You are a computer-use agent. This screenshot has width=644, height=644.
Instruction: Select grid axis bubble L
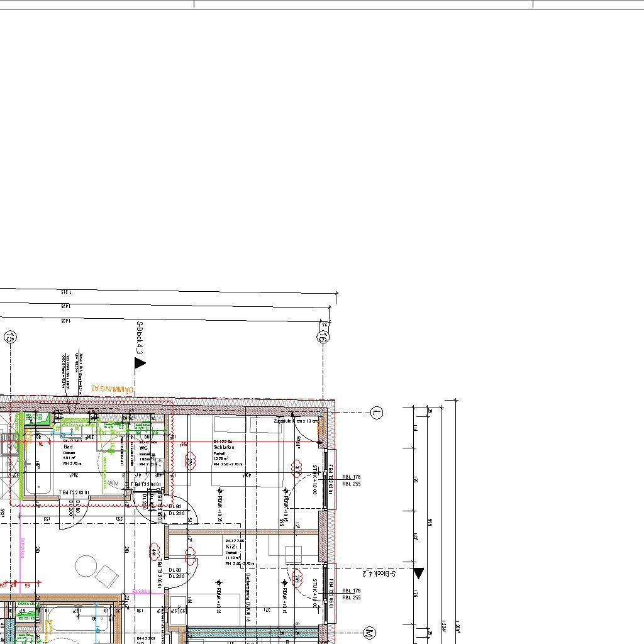(376, 413)
